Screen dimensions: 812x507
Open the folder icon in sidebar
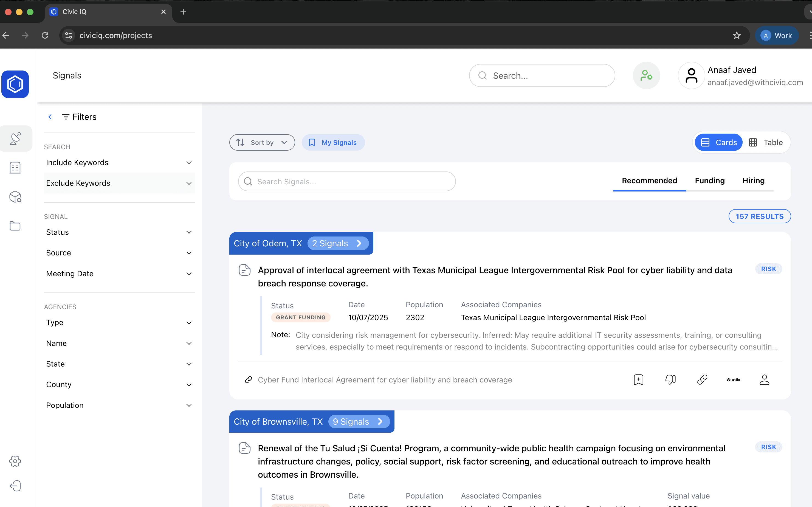(x=15, y=226)
